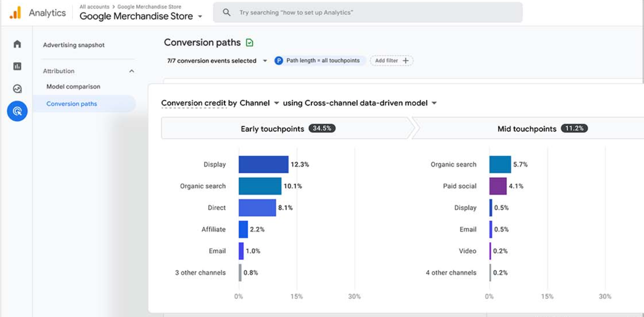Click the Analytics product name text
Image resolution: width=644 pixels, height=317 pixels.
pos(47,13)
